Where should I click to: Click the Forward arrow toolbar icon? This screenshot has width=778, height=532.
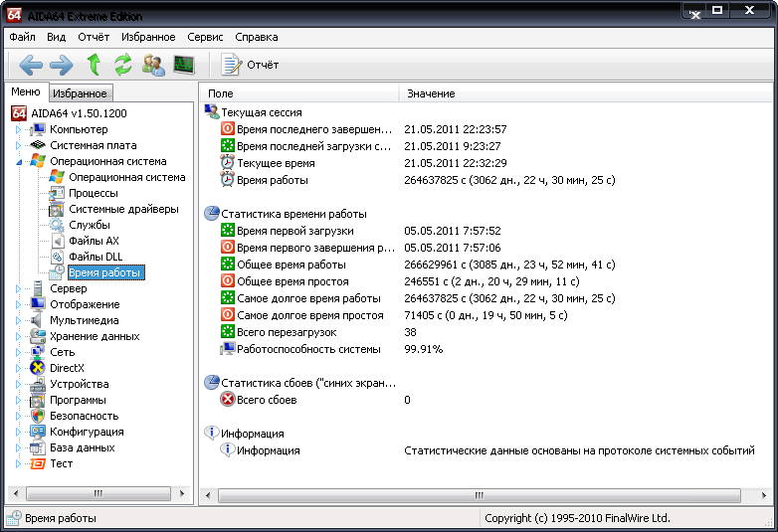(62, 65)
